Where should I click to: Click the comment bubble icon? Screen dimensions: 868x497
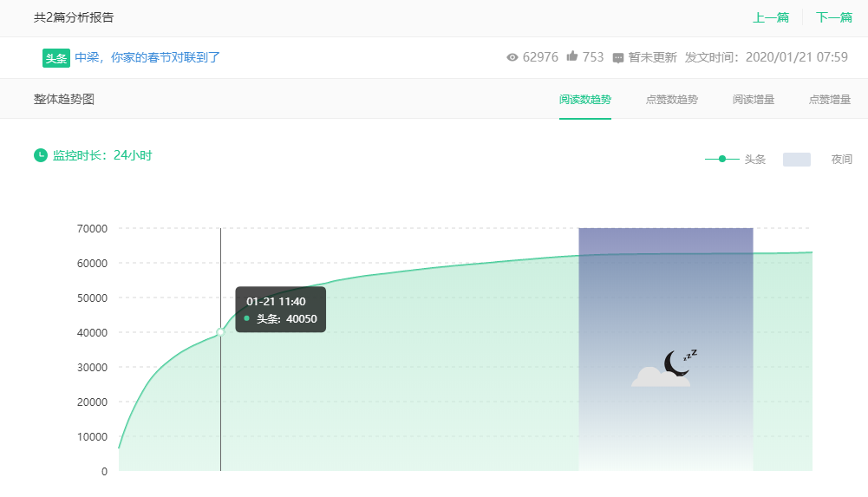(x=618, y=58)
